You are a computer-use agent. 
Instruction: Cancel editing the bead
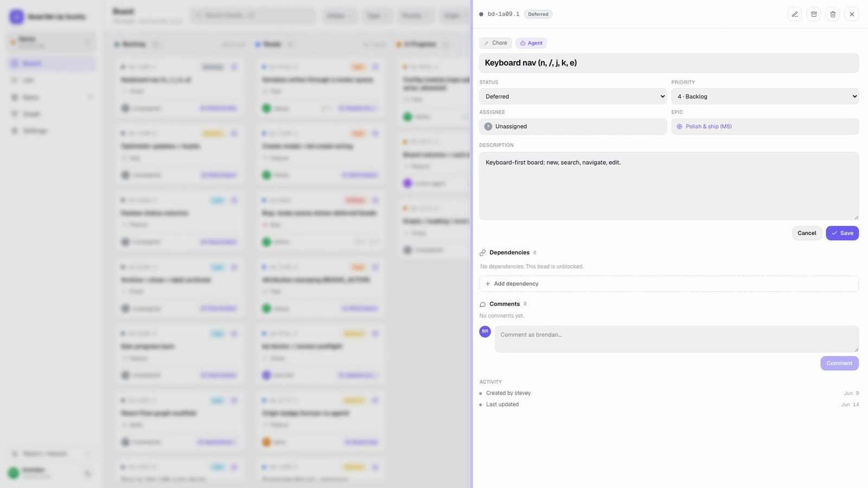point(807,233)
